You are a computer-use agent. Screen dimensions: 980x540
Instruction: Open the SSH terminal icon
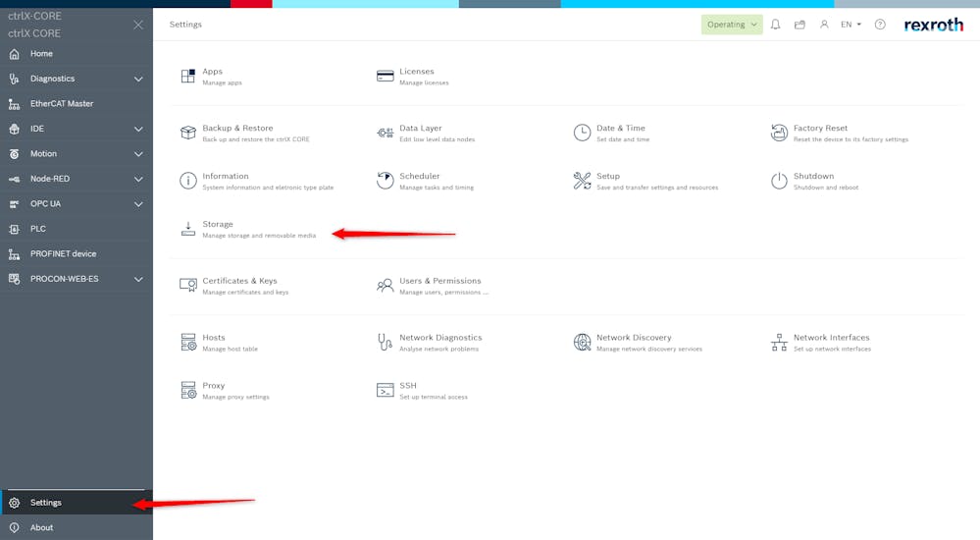385,391
